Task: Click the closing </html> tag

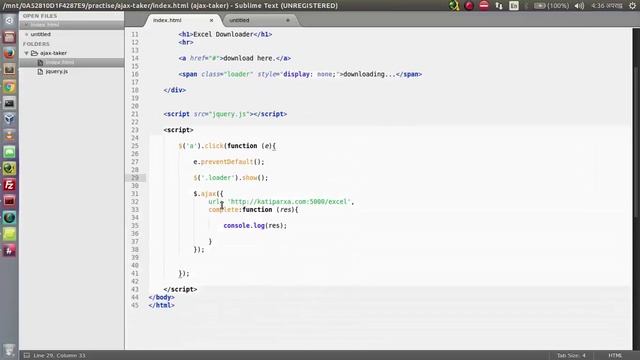Action: pyautogui.click(x=162, y=305)
